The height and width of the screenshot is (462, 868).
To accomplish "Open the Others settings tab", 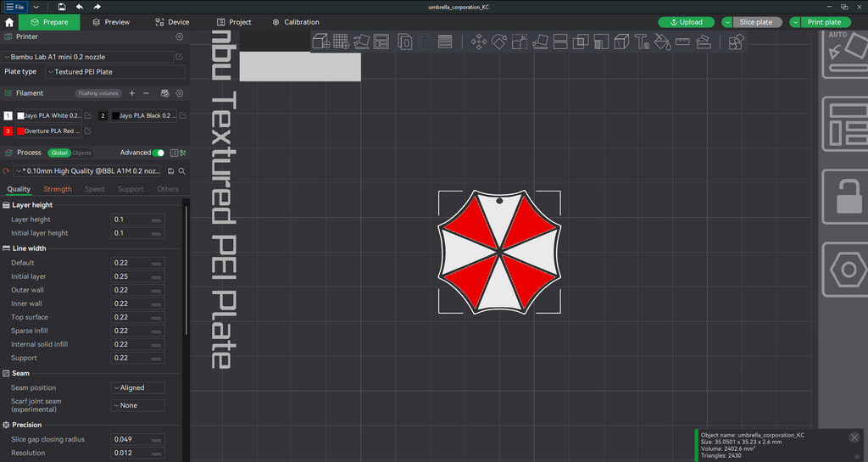I will coord(168,189).
